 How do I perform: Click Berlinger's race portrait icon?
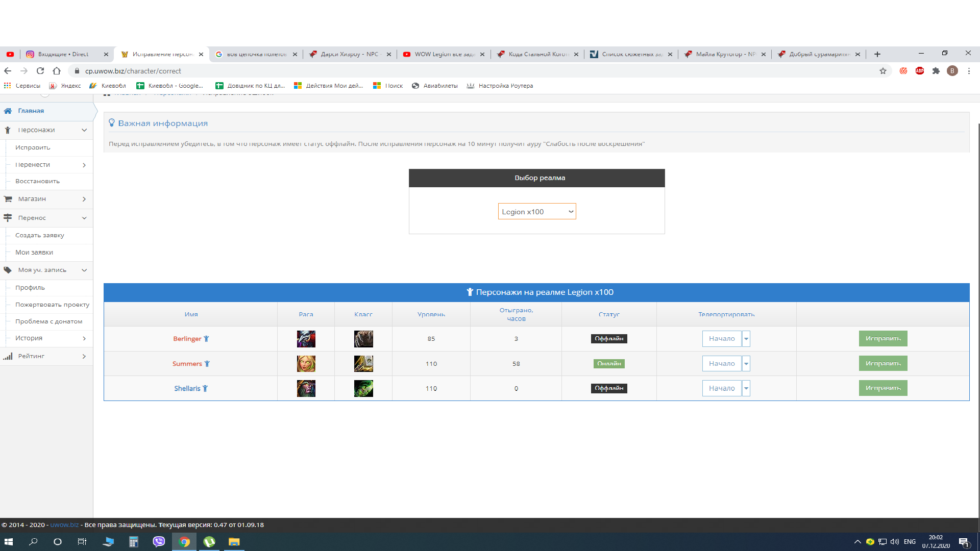tap(306, 339)
